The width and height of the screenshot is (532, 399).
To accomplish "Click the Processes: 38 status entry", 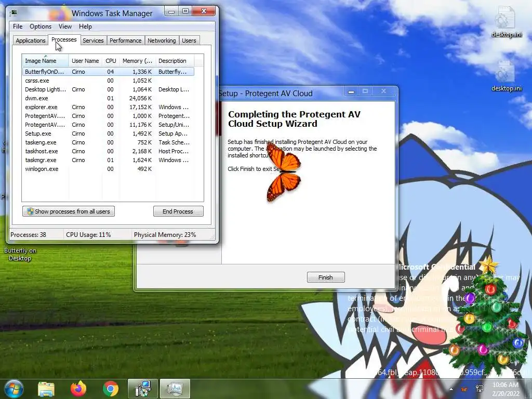I will pyautogui.click(x=28, y=234).
